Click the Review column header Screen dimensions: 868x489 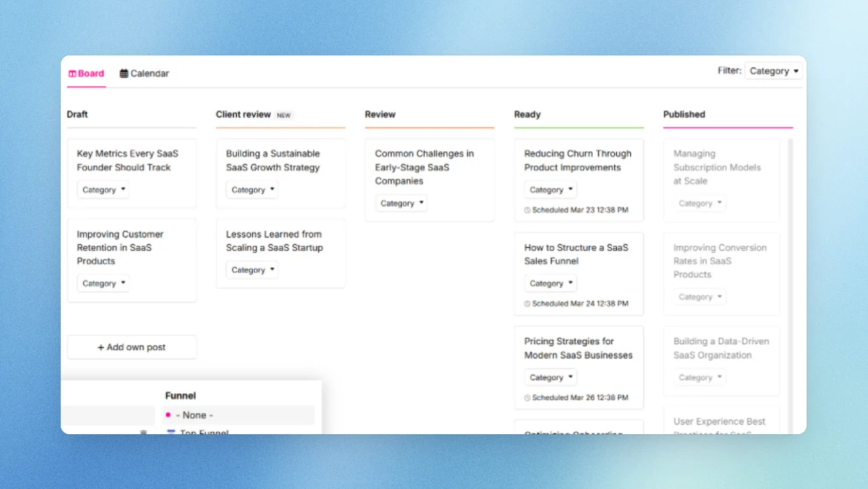(380, 114)
